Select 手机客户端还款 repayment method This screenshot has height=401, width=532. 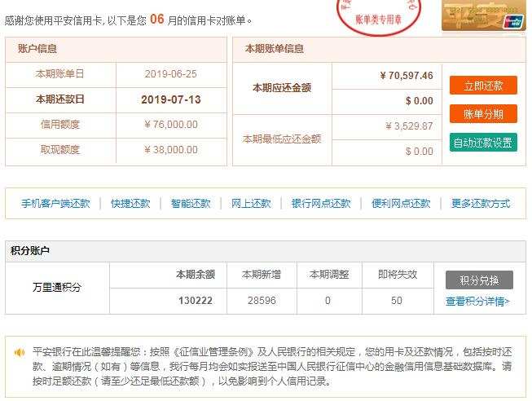click(55, 204)
